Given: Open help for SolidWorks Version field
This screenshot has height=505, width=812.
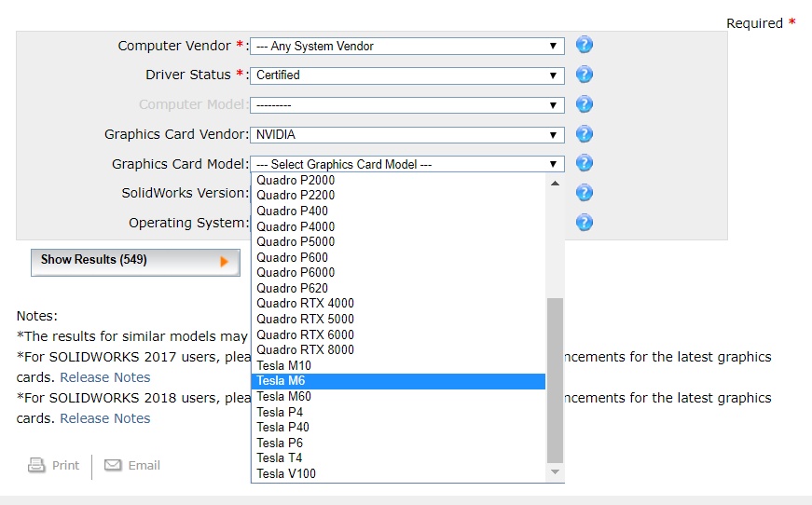Looking at the screenshot, I should (x=585, y=193).
